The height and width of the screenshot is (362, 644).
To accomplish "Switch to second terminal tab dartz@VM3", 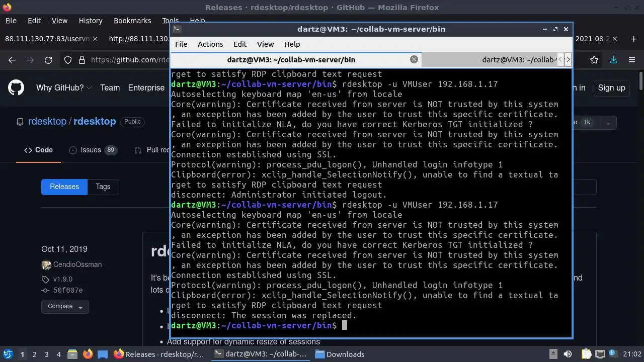I will click(x=491, y=59).
